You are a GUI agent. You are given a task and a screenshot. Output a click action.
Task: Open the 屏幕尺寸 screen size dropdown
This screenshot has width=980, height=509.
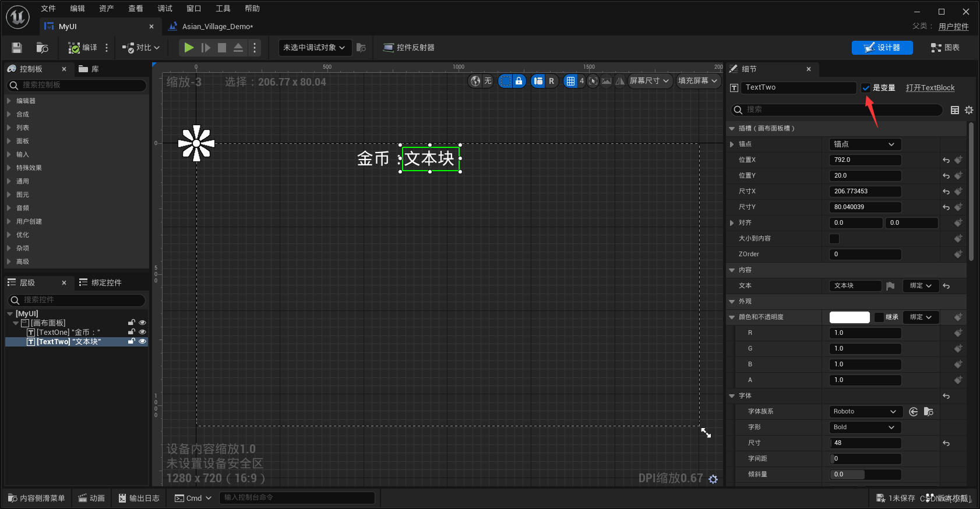[x=649, y=81]
